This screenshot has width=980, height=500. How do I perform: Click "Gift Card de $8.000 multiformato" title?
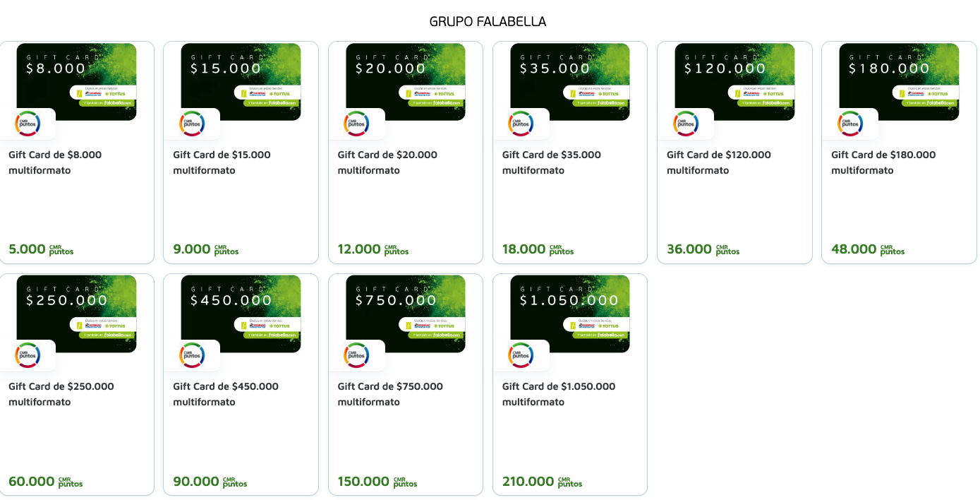tap(55, 162)
